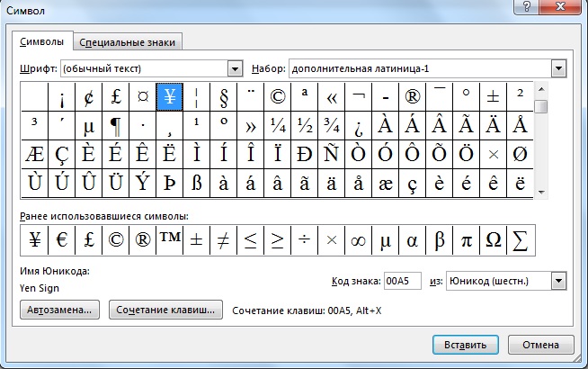Pick the capital Å with ring
This screenshot has height=369, width=588.
click(x=521, y=126)
